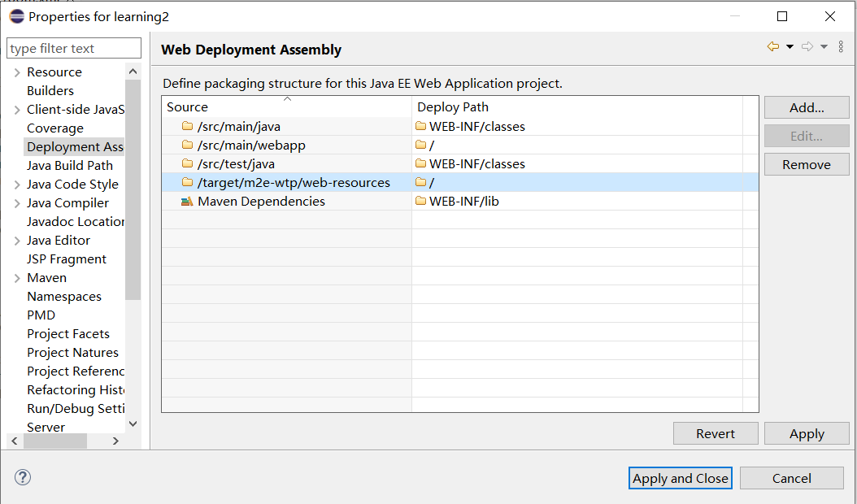
Task: Expand the Resource tree node
Action: [x=17, y=72]
